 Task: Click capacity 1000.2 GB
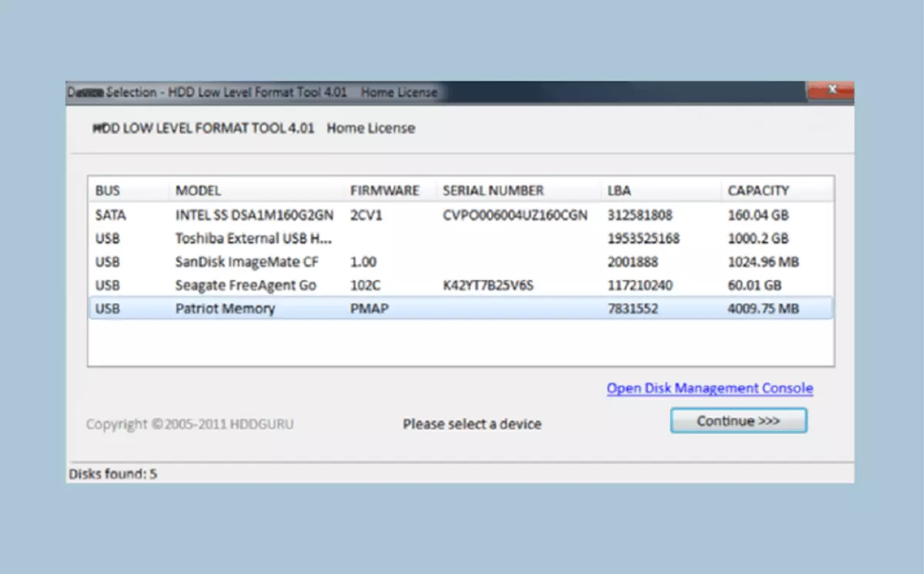758,239
